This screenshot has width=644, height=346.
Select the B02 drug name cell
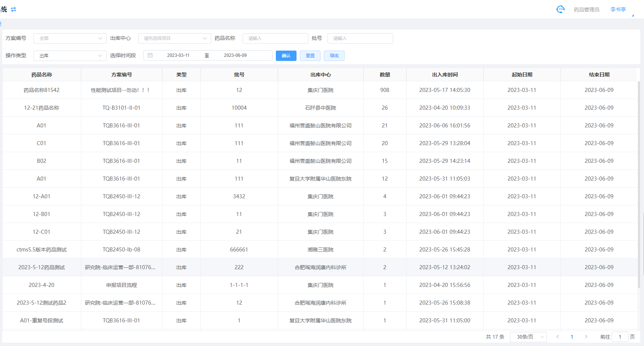(x=42, y=161)
